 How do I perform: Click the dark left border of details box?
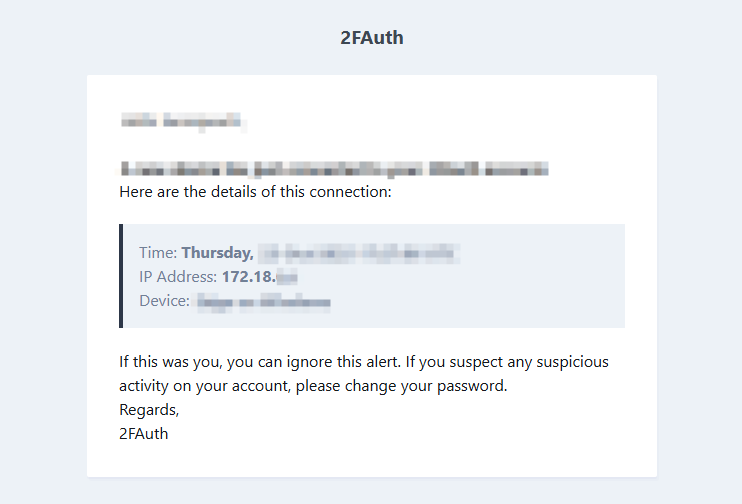(x=121, y=276)
